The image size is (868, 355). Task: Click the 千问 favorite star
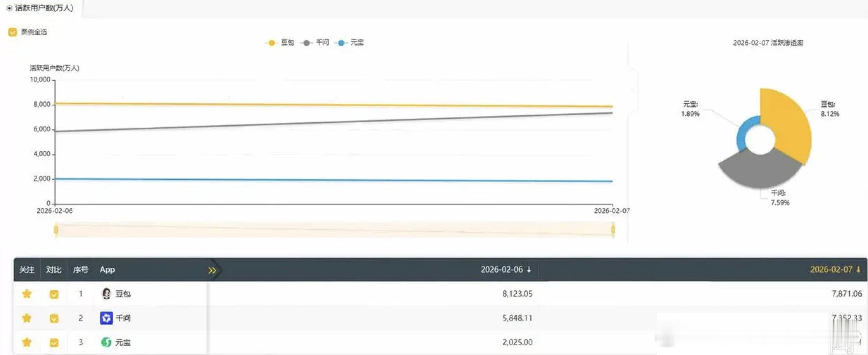(27, 318)
